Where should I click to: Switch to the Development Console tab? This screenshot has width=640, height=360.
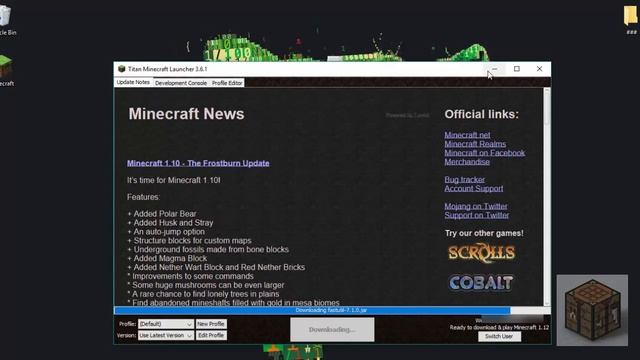point(181,83)
